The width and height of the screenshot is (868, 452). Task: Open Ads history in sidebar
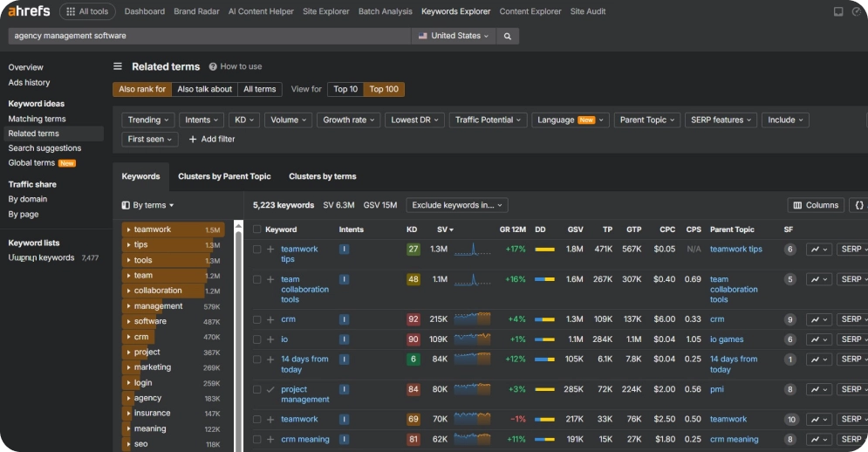coord(29,83)
